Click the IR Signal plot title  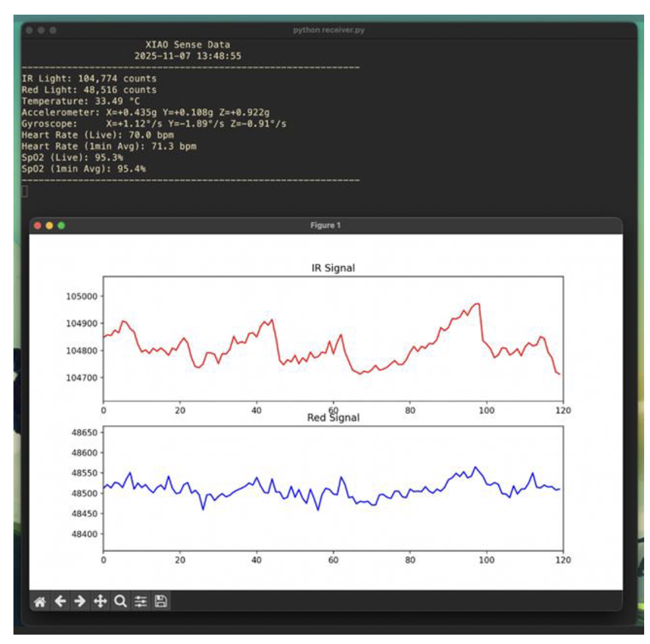tap(333, 268)
